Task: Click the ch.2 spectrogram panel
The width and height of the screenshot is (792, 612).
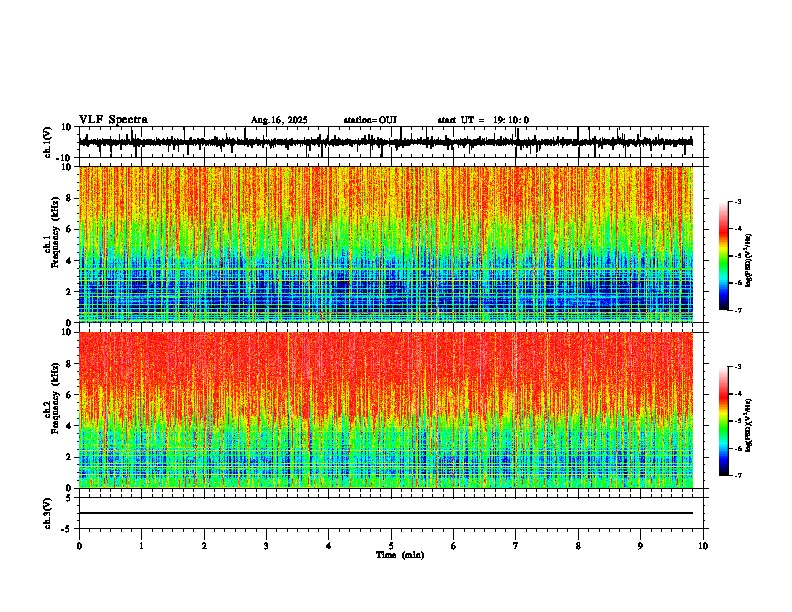Action: click(x=386, y=410)
